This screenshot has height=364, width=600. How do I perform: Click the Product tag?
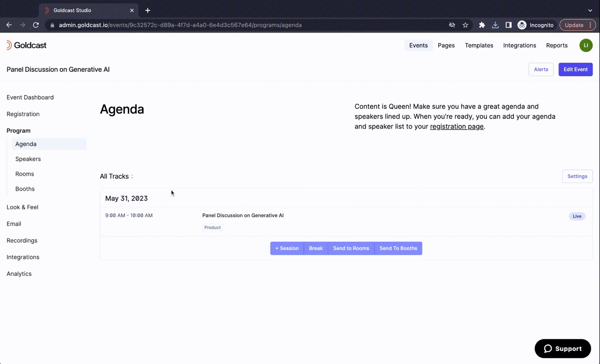click(213, 227)
